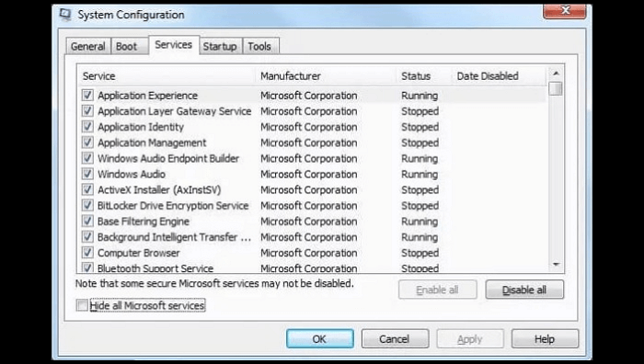Sort by the Manufacturer column header
644x364 pixels.
(x=326, y=76)
